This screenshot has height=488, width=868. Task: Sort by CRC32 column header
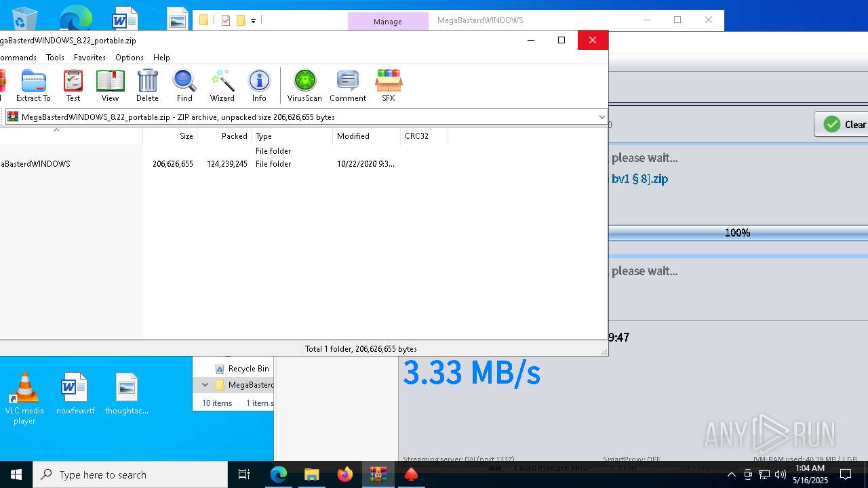coord(424,136)
